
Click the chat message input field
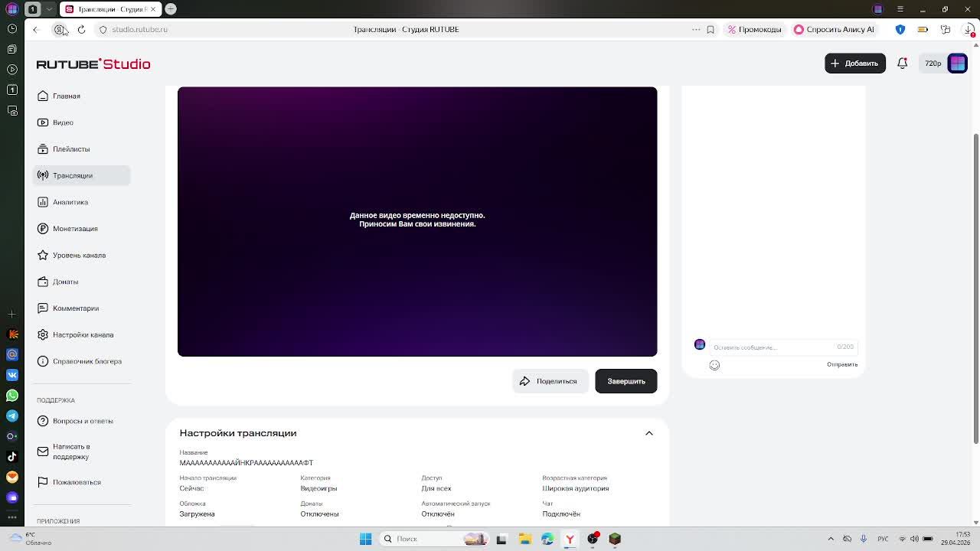(x=782, y=347)
